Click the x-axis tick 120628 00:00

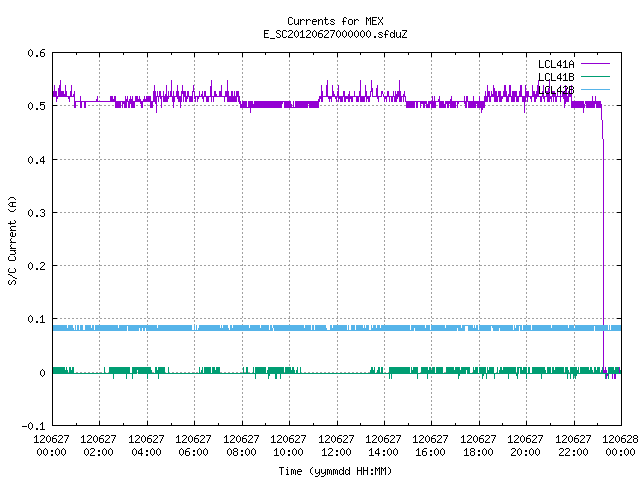coord(620,445)
